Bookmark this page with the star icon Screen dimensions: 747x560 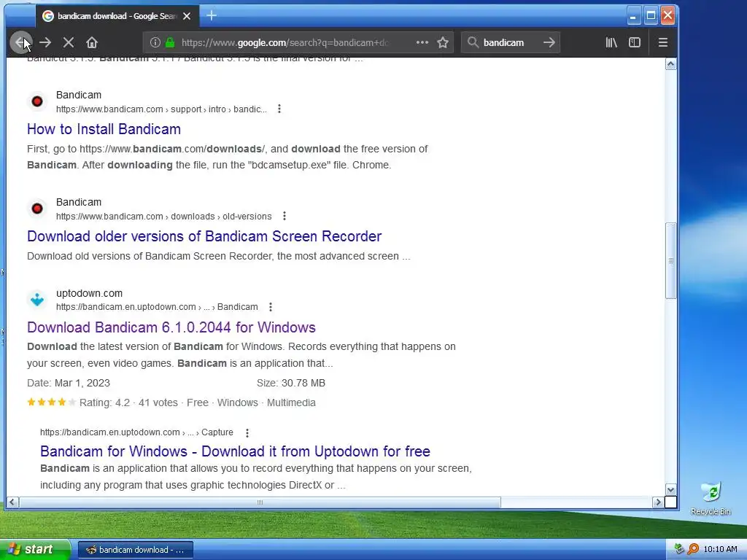point(443,42)
